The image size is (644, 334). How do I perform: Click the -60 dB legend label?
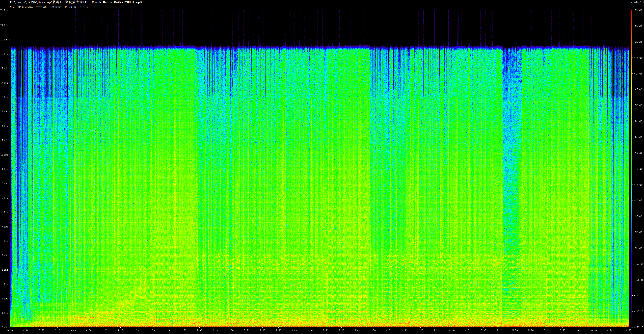(x=638, y=137)
